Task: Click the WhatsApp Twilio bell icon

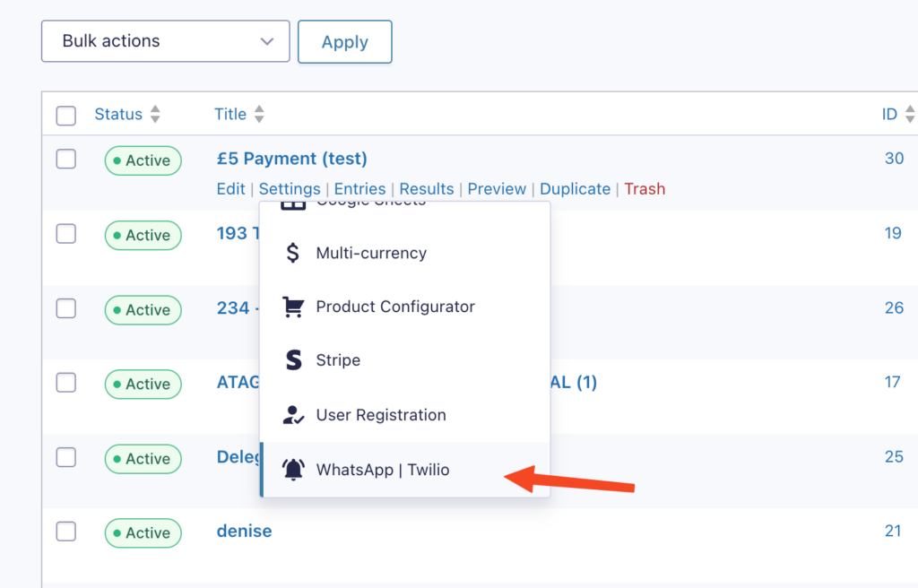Action: (292, 470)
